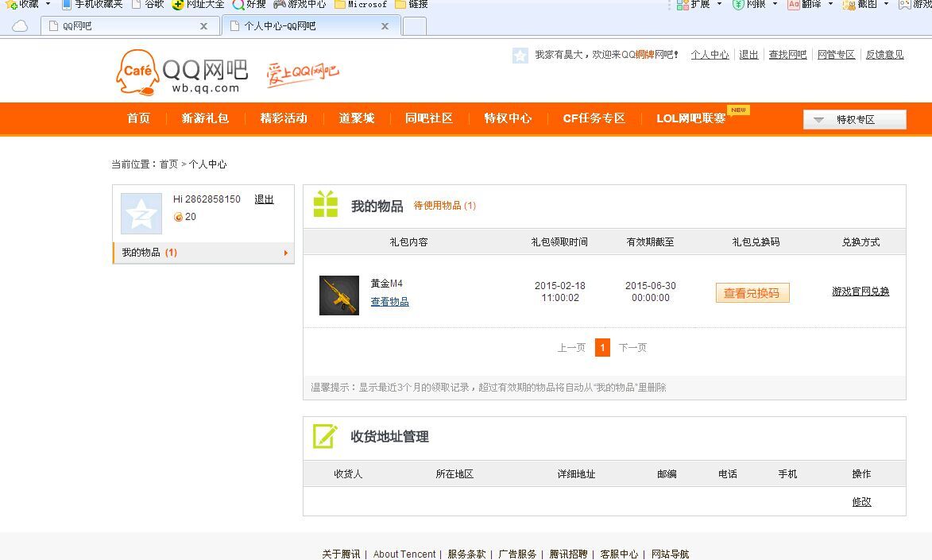Click the user avatar in the profile panel
Screen dimensions: 932x560
click(141, 214)
